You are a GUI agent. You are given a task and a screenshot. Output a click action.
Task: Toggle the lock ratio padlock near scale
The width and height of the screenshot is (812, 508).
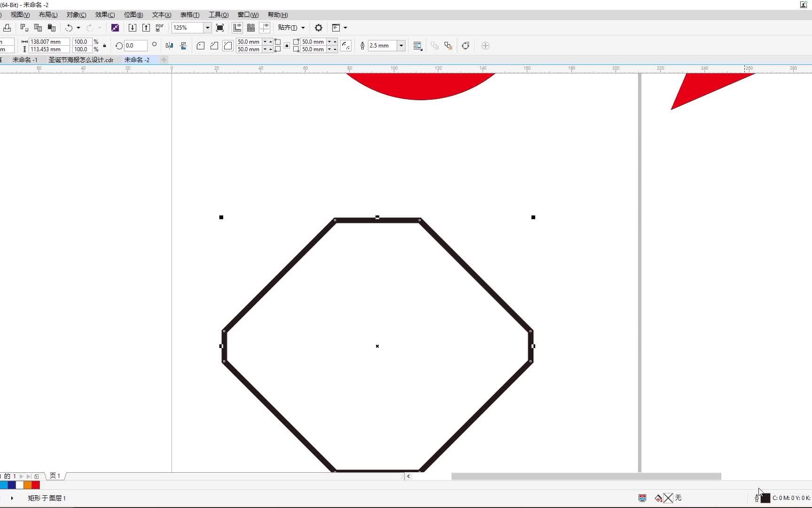click(104, 46)
